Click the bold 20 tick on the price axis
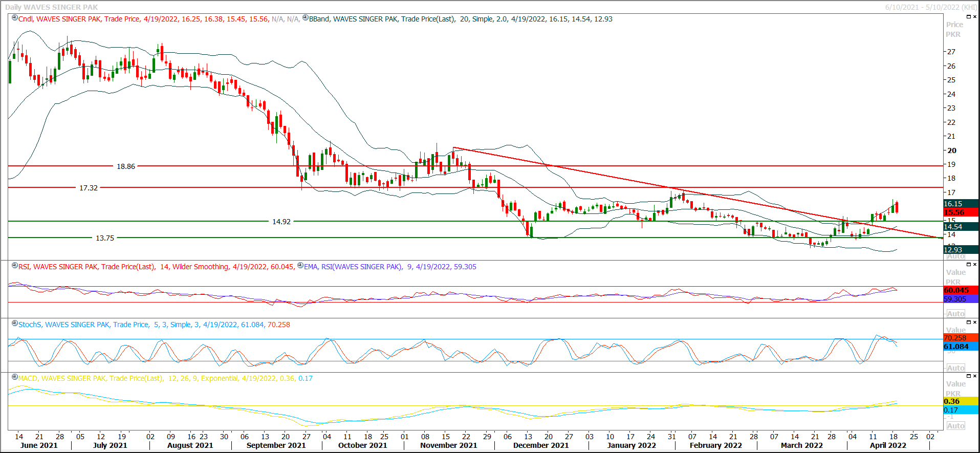 tap(952, 150)
